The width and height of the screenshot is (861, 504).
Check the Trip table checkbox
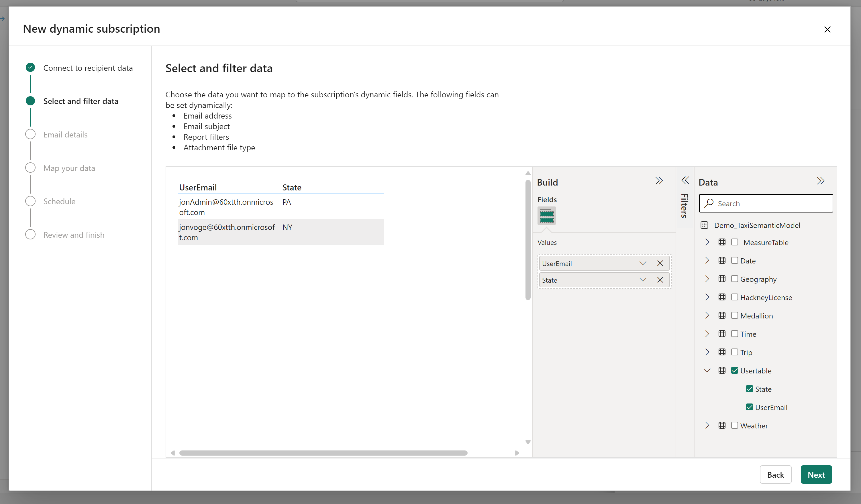pos(735,352)
